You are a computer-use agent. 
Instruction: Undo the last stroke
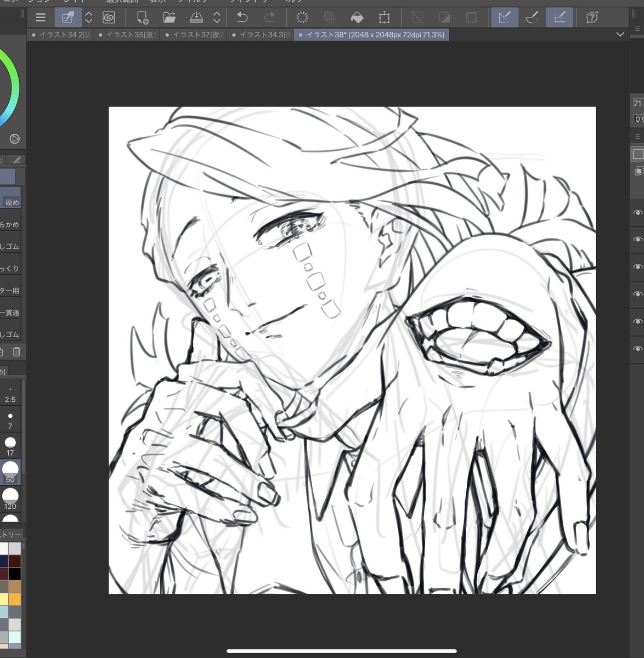(242, 18)
